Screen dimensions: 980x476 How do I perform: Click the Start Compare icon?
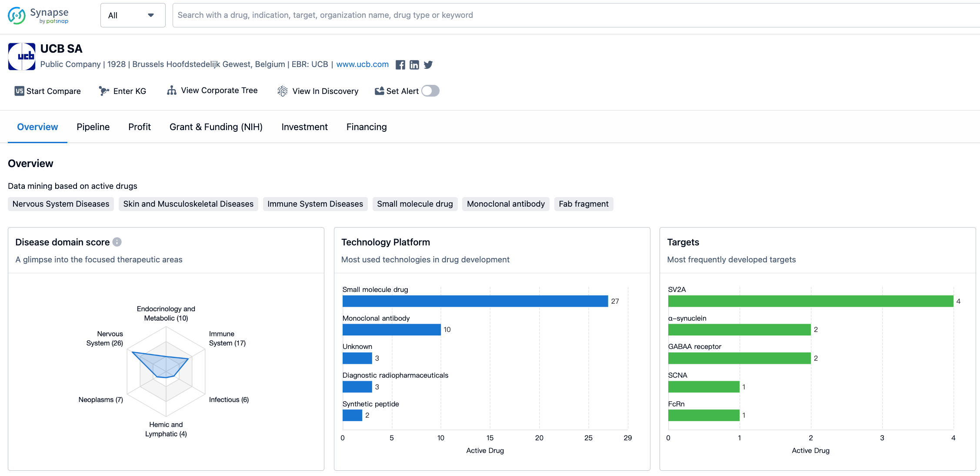[x=17, y=91]
